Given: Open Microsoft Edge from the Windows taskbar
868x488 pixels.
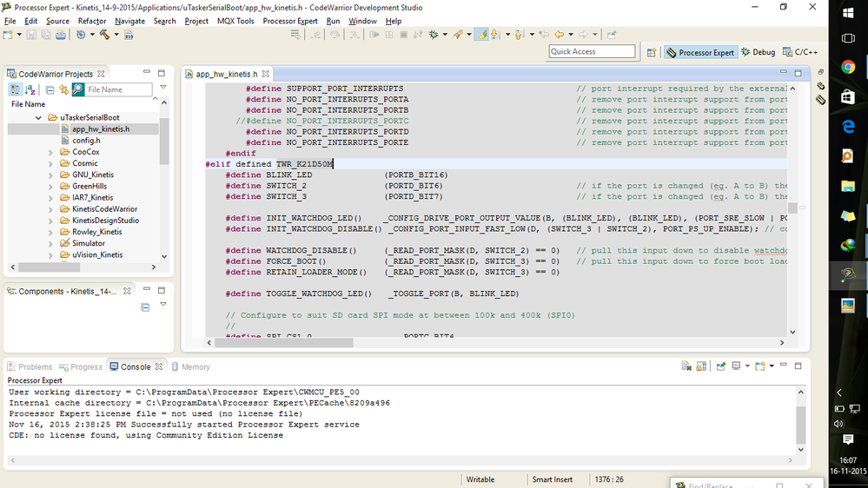Looking at the screenshot, I should [x=848, y=127].
